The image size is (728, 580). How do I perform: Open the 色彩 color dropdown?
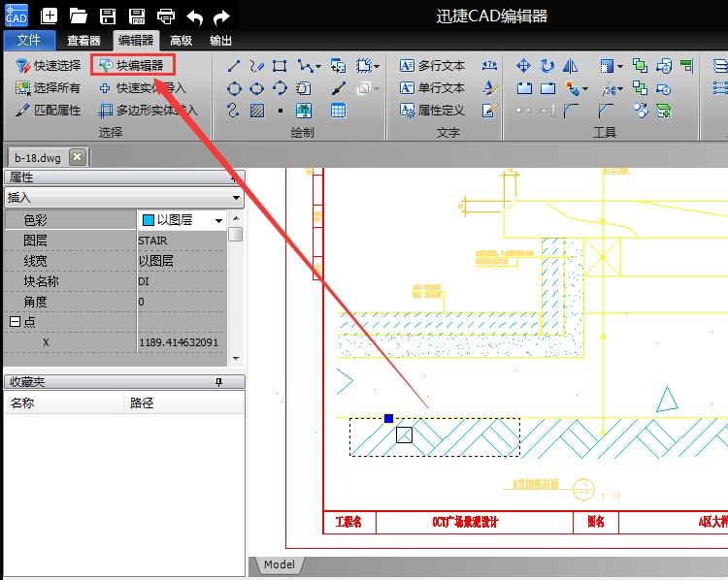point(218,220)
